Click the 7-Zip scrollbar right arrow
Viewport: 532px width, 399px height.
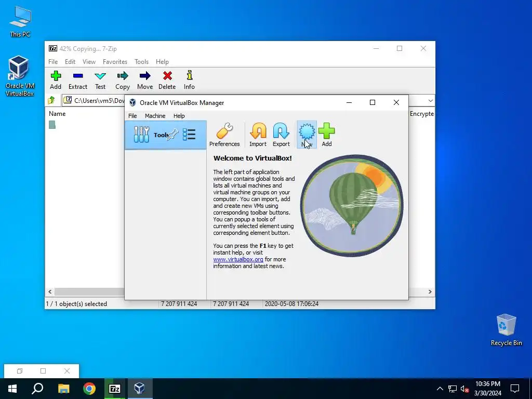click(x=430, y=292)
